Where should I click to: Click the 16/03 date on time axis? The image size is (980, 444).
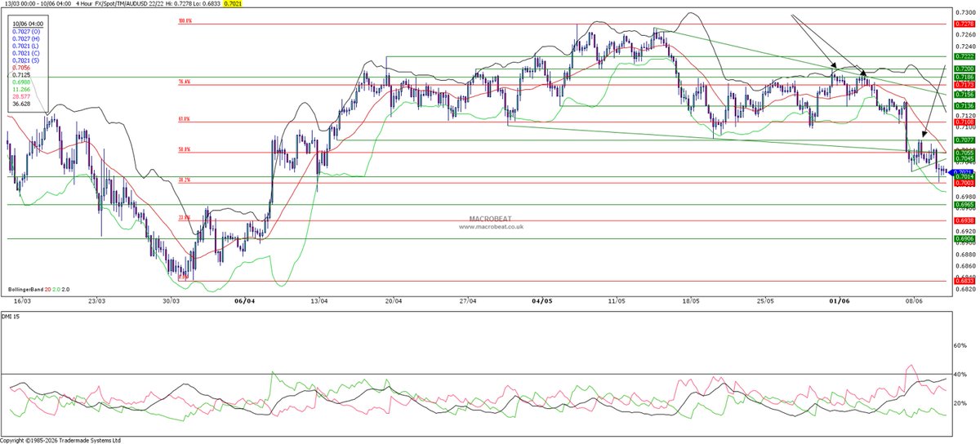pos(21,300)
